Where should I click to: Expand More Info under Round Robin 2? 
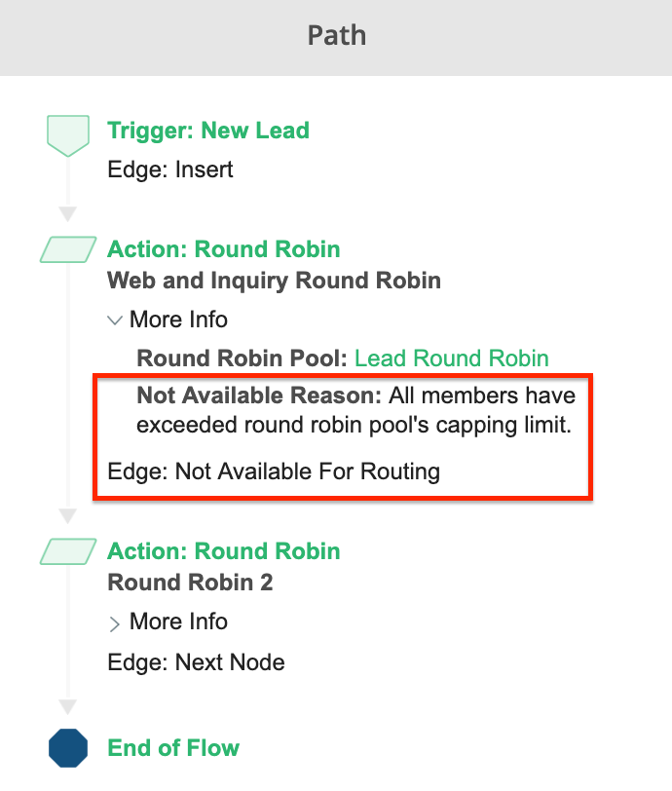click(115, 622)
